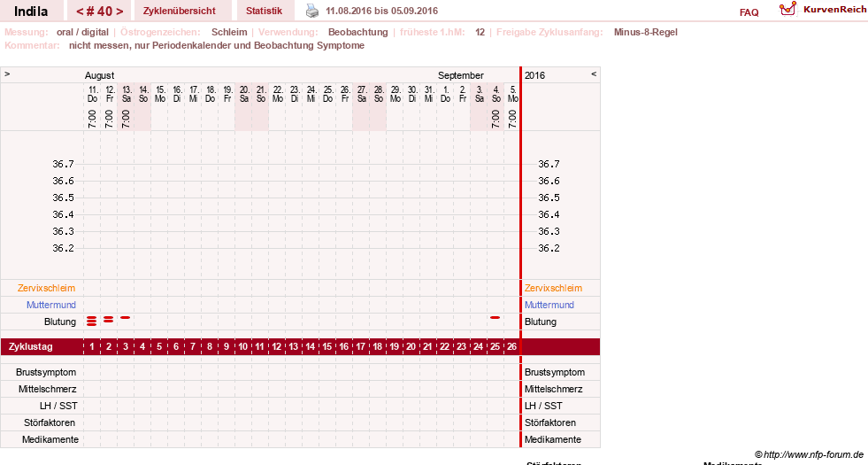This screenshot has height=465, width=868.
Task: Open the KurvenReich link
Action: click(x=834, y=10)
